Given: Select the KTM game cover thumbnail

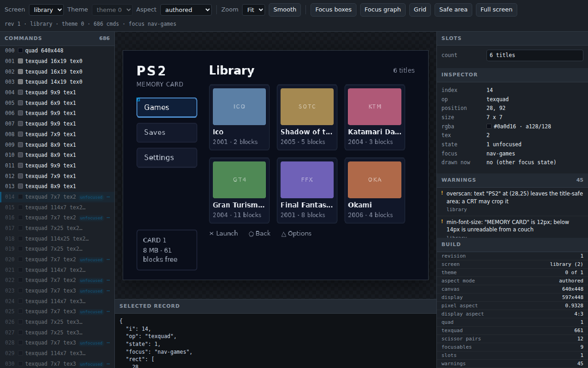Looking at the screenshot, I should (x=375, y=107).
